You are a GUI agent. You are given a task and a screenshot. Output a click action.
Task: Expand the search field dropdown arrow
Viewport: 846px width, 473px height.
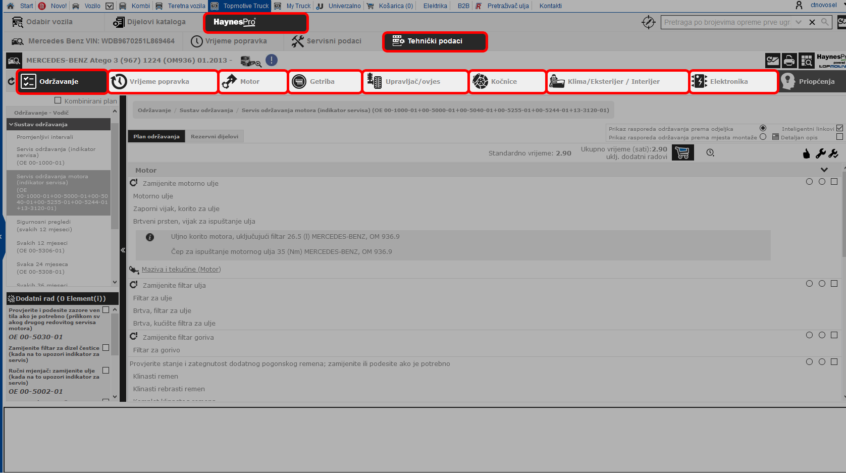pos(799,22)
